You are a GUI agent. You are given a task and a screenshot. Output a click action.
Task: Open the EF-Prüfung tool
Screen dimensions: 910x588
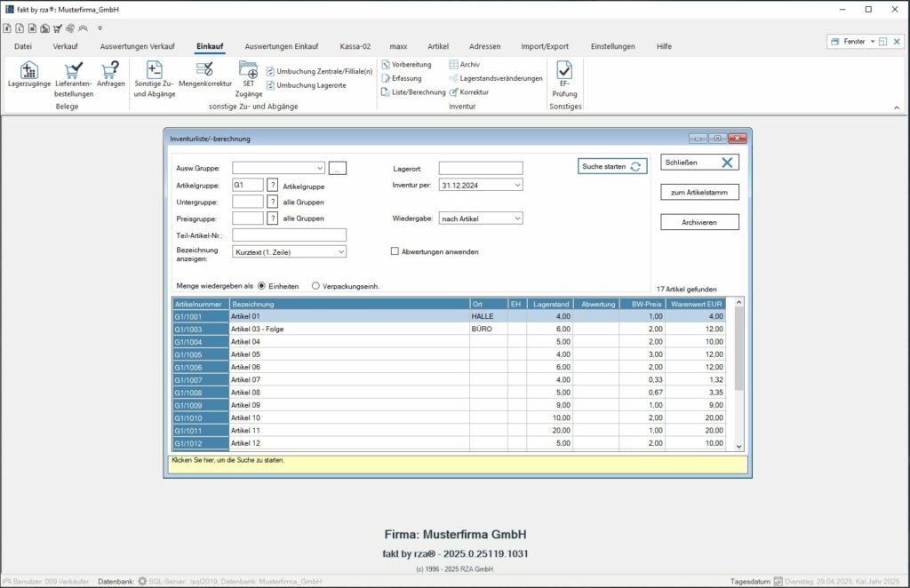click(x=565, y=80)
